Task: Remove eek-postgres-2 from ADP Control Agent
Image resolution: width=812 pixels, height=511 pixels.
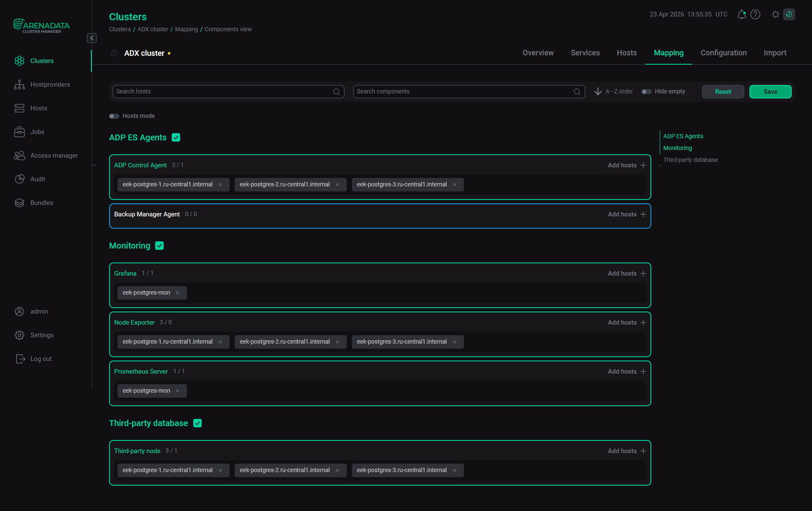Action: [337, 185]
